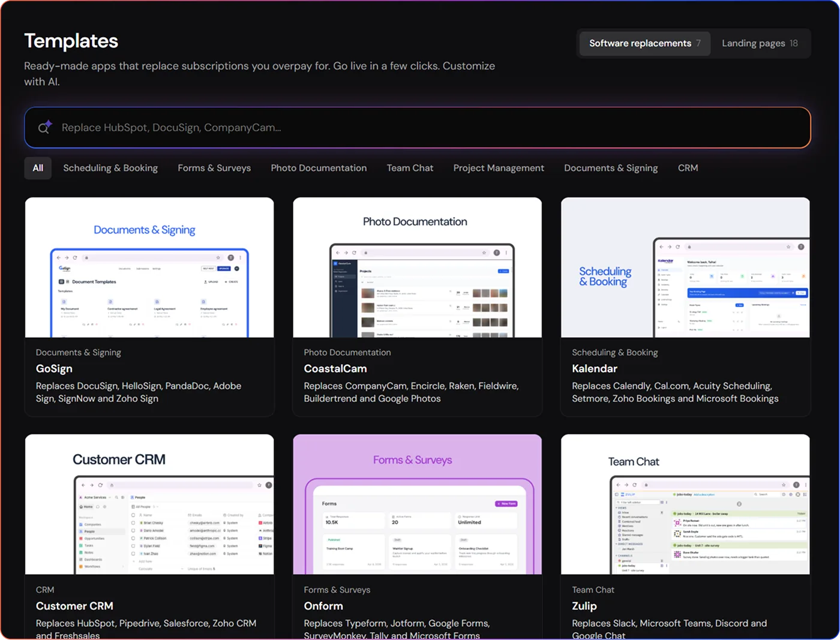Image resolution: width=840 pixels, height=640 pixels.
Task: Filter by Scheduling & Booking
Action: coord(110,168)
